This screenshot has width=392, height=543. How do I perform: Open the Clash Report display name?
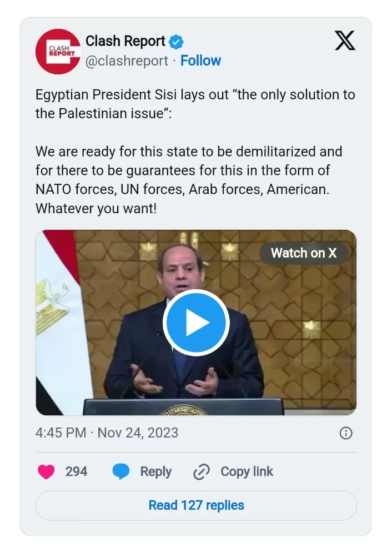pyautogui.click(x=125, y=42)
